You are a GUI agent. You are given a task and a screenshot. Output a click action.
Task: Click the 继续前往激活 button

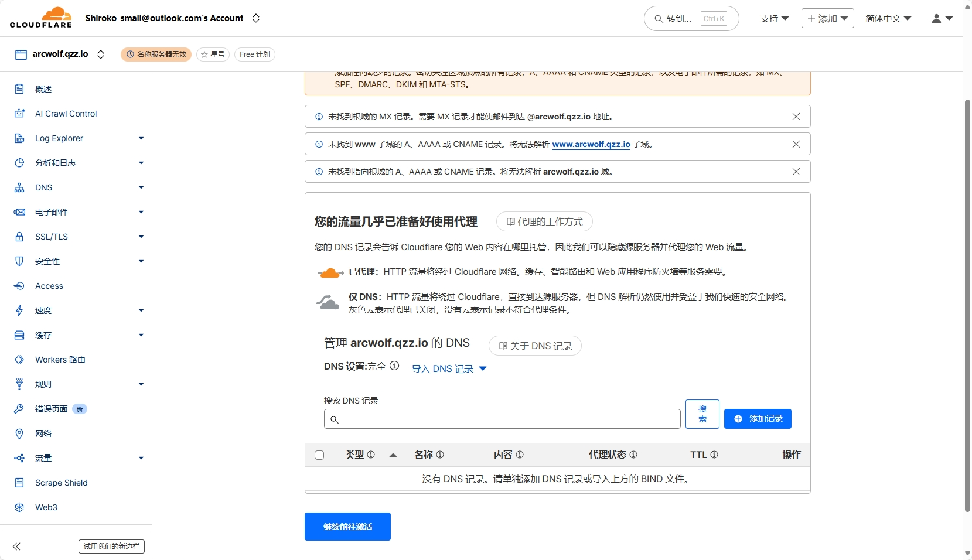(x=347, y=527)
